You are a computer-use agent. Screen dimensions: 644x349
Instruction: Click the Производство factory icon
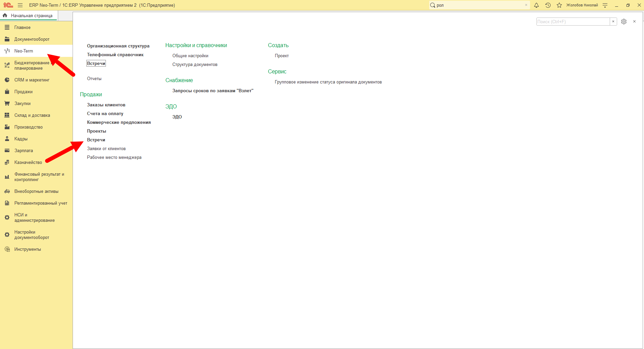pos(7,127)
